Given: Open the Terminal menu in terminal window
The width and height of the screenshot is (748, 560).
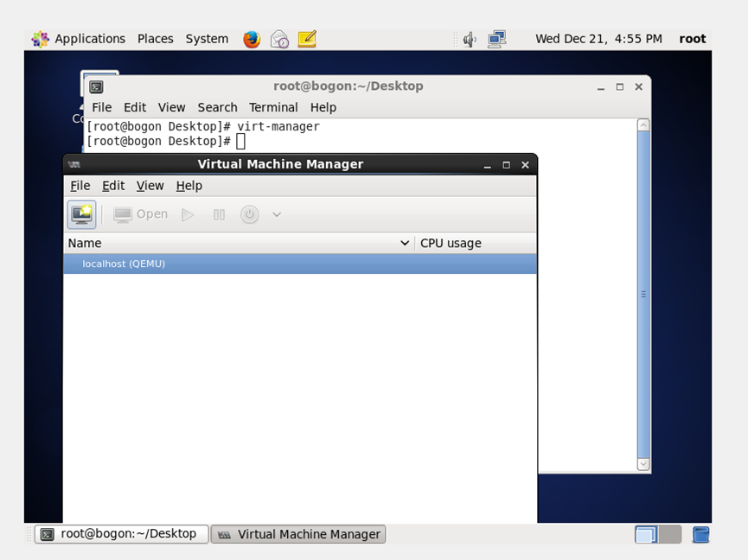Looking at the screenshot, I should (273, 107).
